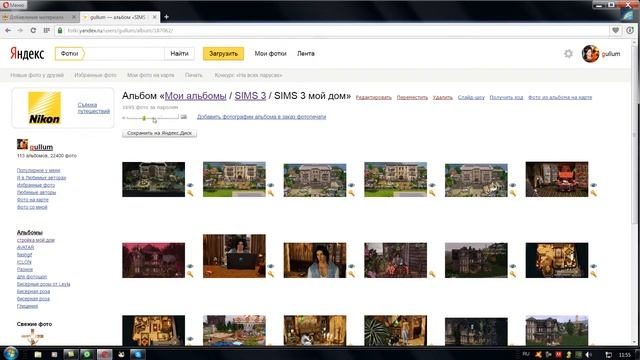Click magnifier icon beside night-view house thumbnail

[x=190, y=193]
